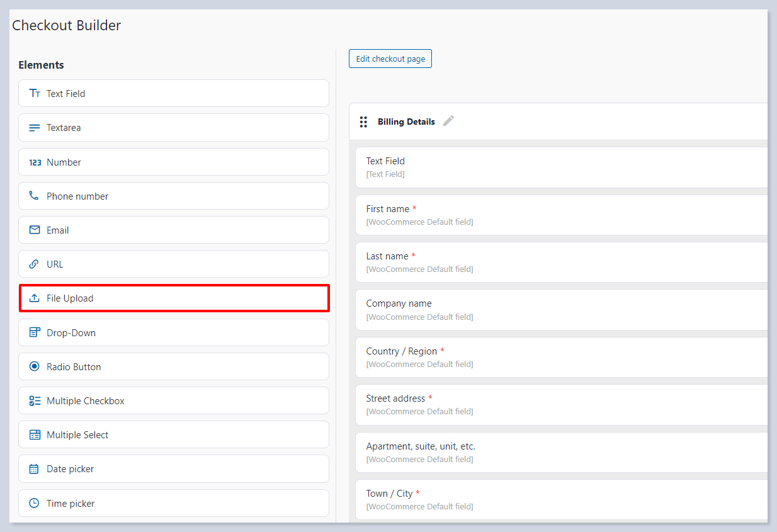
Task: Select the Street address field row
Action: tap(560, 404)
